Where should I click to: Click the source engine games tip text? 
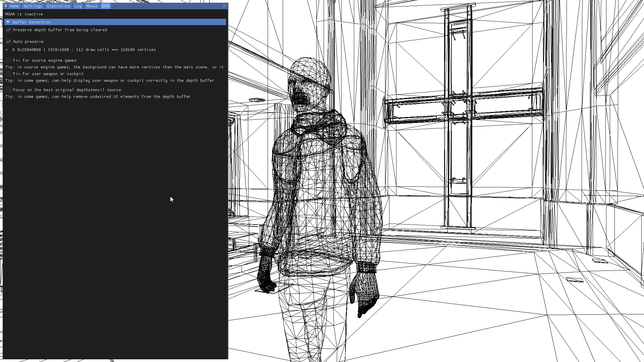point(114,67)
